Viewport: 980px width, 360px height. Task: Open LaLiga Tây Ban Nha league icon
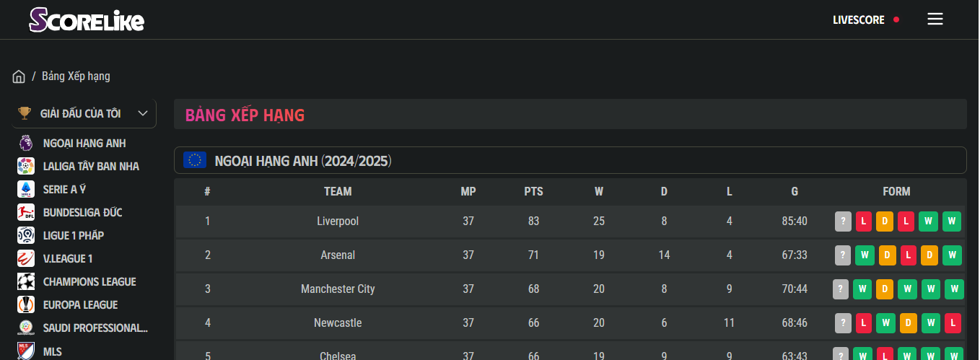pos(26,166)
